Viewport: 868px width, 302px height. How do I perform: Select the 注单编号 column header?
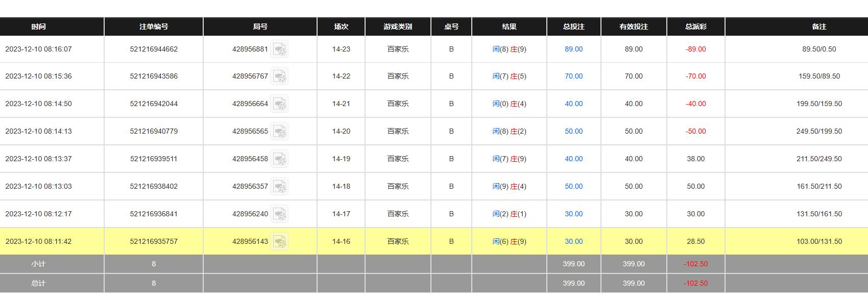coord(154,27)
